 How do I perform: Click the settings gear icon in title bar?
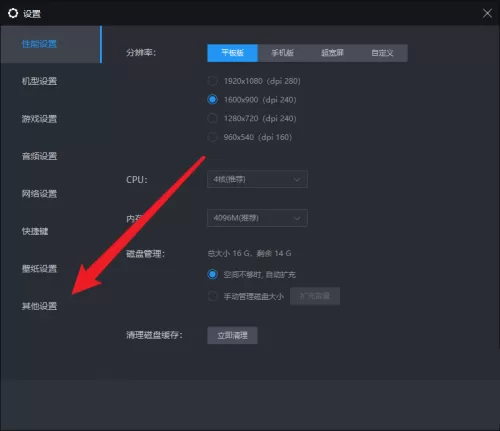(13, 13)
